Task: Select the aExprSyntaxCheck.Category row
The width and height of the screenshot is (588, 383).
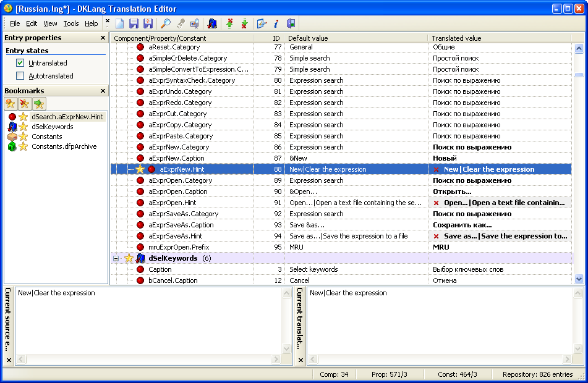Action: tap(341, 80)
